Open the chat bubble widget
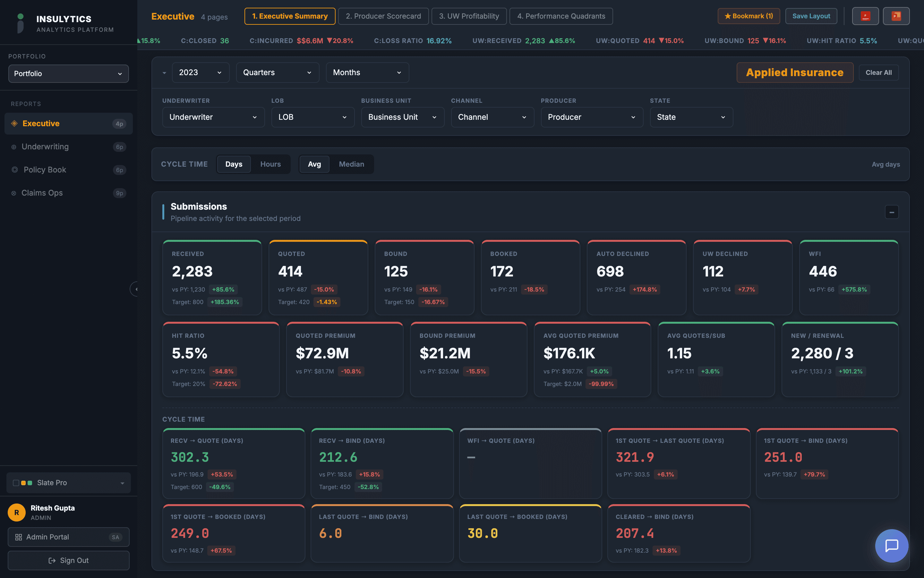Screen dimensions: 924x578 point(892,546)
